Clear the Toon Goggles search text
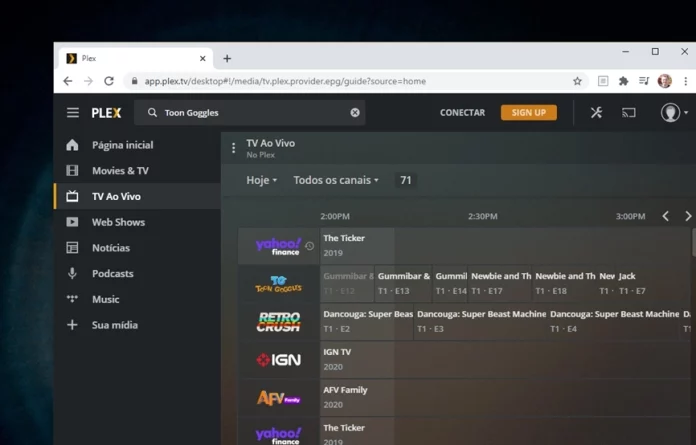The width and height of the screenshot is (696, 445). point(355,113)
